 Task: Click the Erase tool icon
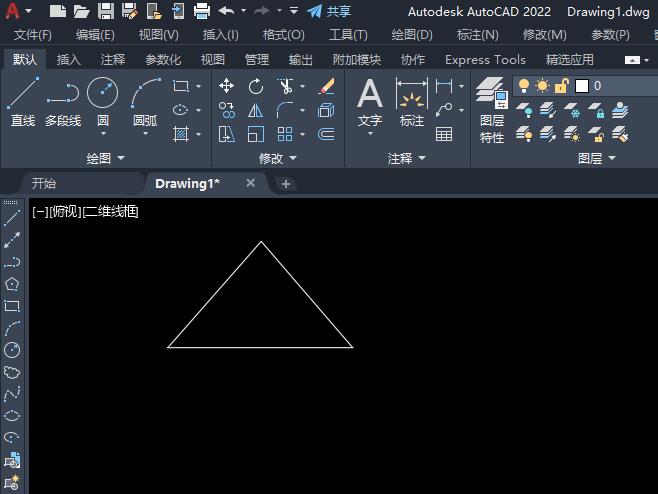(326, 86)
